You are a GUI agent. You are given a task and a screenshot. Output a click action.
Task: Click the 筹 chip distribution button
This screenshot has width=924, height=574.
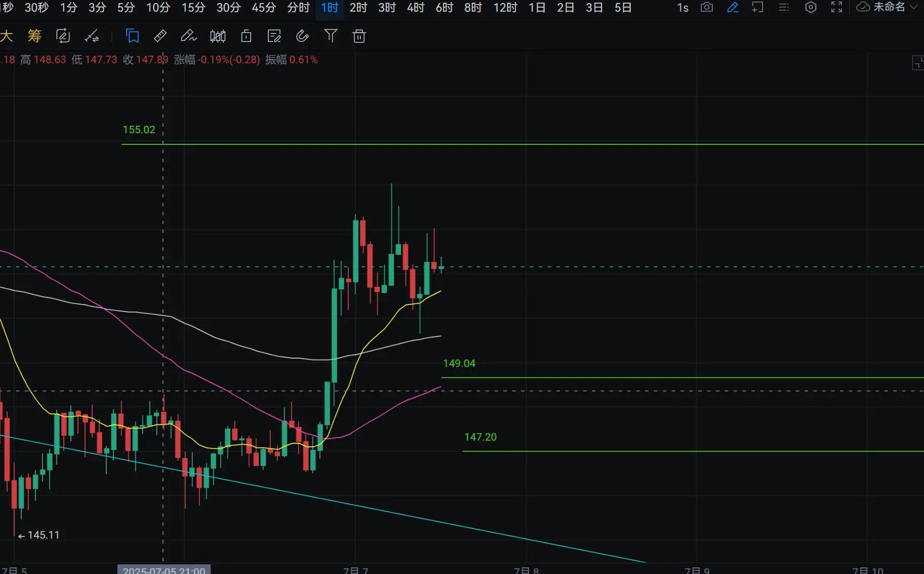point(34,36)
